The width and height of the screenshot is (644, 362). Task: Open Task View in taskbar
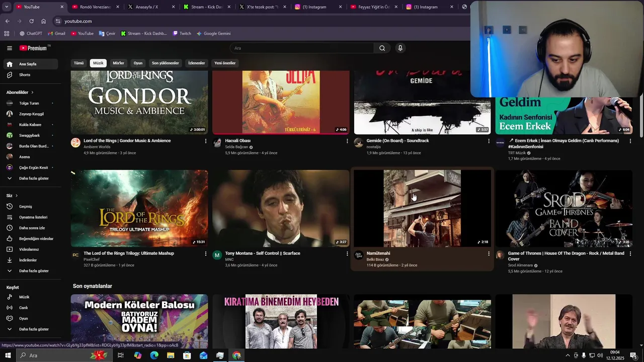(121, 355)
